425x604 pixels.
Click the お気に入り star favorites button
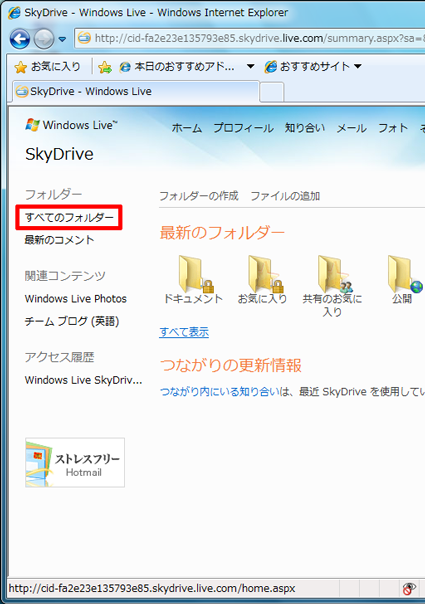pyautogui.click(x=47, y=67)
